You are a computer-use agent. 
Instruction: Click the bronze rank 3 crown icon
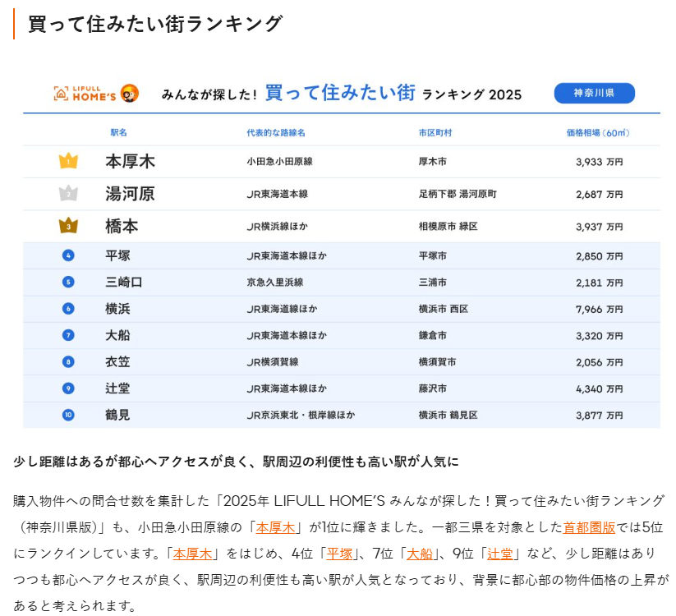click(x=68, y=226)
